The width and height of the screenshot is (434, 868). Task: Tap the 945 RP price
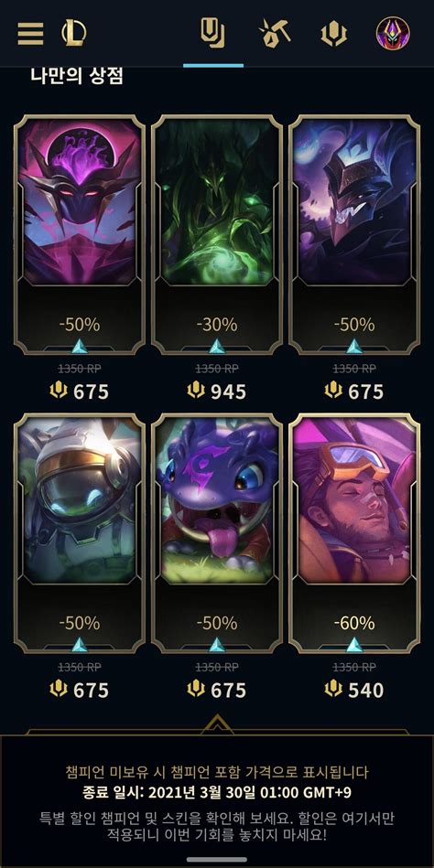(x=217, y=392)
